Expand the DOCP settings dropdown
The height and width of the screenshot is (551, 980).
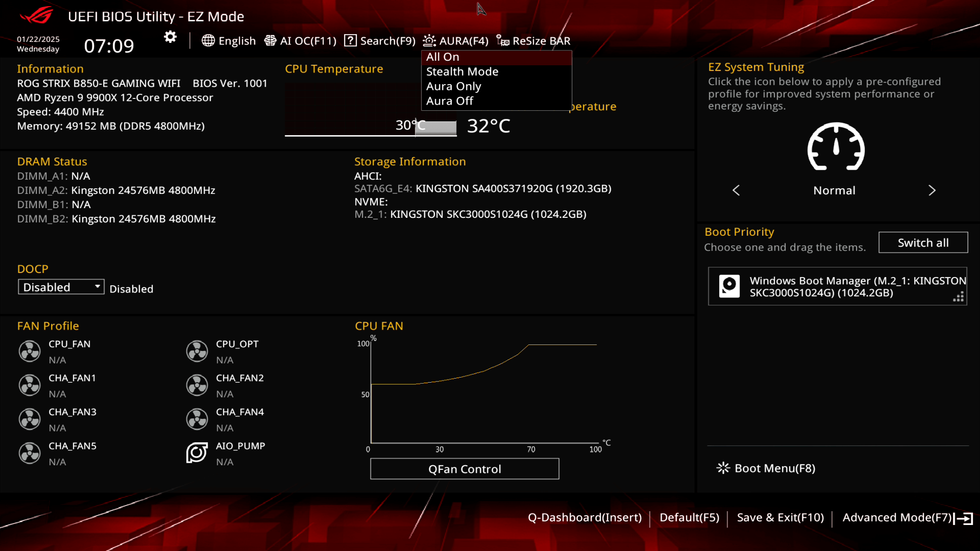(61, 287)
